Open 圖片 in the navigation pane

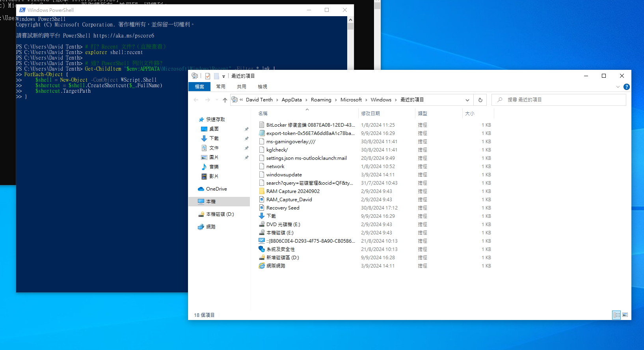tap(214, 157)
